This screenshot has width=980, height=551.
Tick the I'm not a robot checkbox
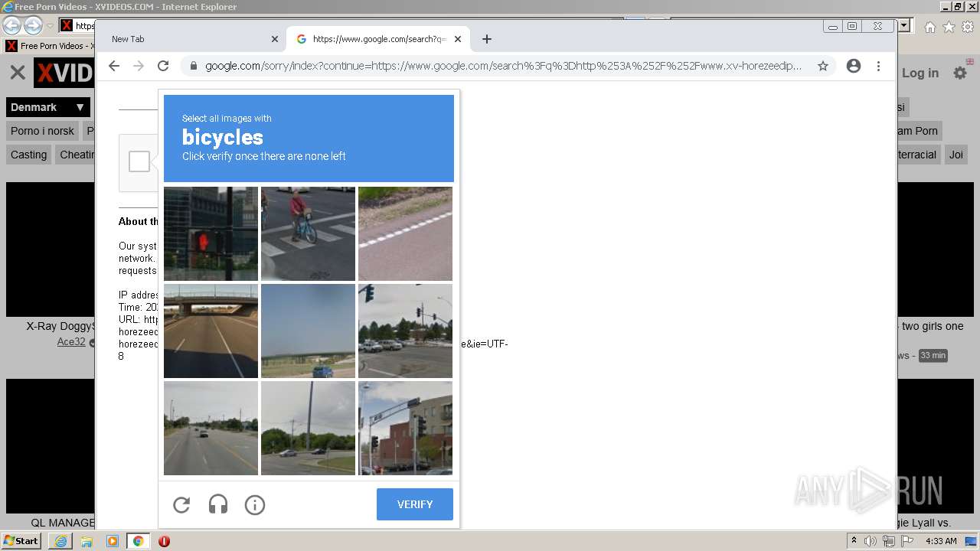139,161
